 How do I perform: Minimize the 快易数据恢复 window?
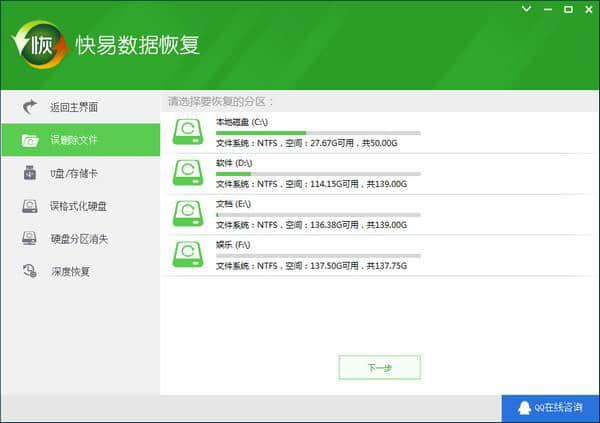tap(548, 9)
